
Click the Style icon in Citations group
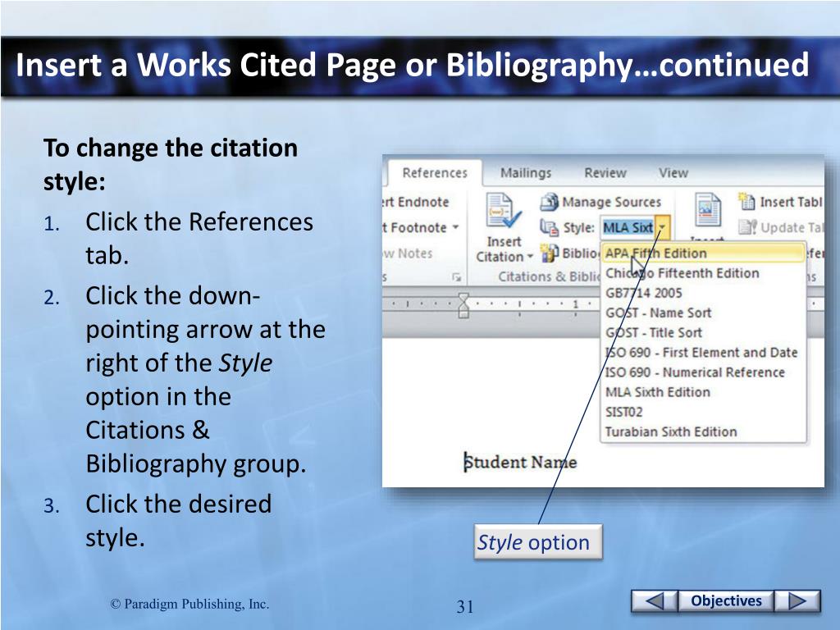(549, 228)
